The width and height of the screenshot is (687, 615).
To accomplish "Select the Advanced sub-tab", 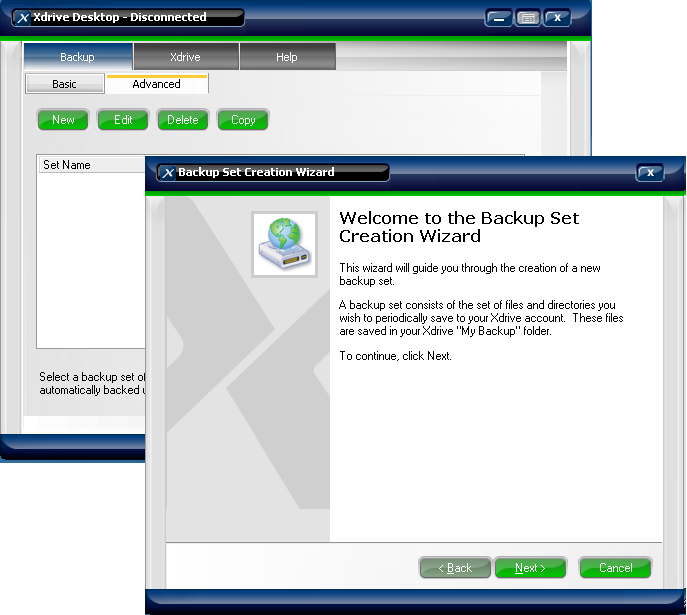I will tap(157, 84).
